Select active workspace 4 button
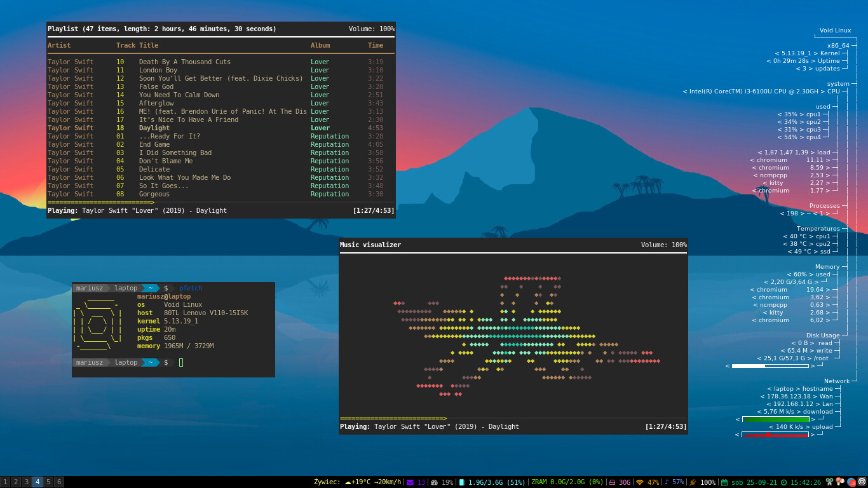 pyautogui.click(x=37, y=482)
